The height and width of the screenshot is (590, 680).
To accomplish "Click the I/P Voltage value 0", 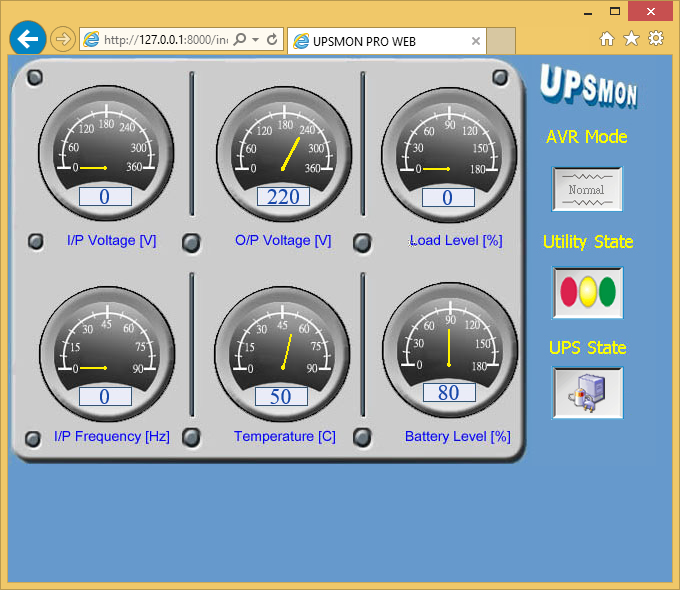I will coord(105,197).
